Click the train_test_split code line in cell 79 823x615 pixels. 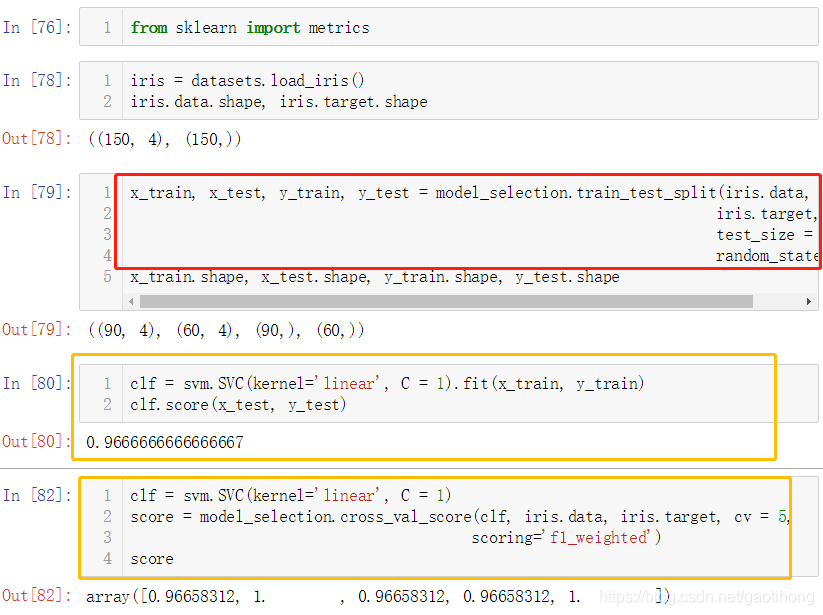tap(470, 193)
